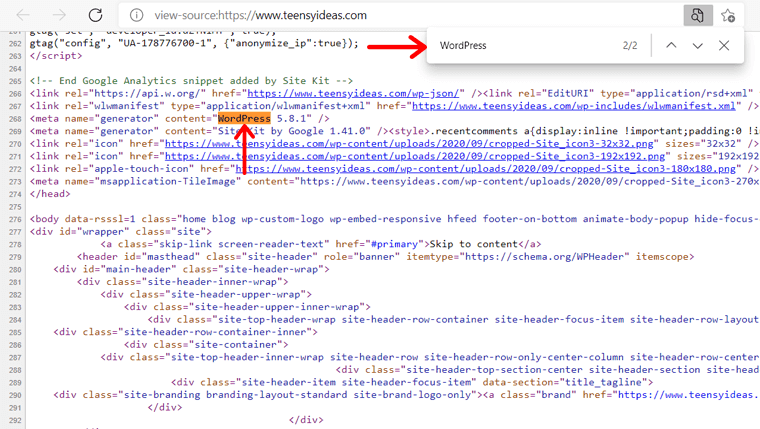This screenshot has width=760, height=429.
Task: Click 'schema.org/WPHeader' text on line 279
Action: (570, 256)
